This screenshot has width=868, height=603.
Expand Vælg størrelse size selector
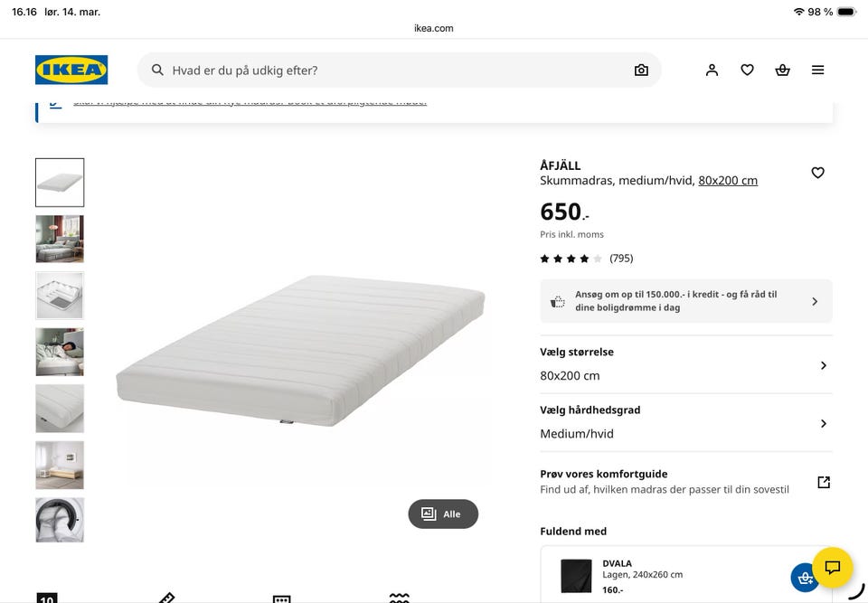coord(686,364)
